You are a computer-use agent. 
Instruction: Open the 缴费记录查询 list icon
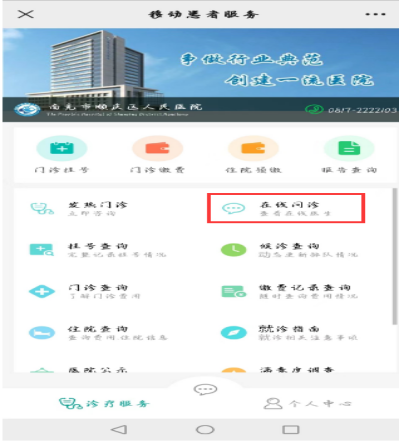(234, 291)
